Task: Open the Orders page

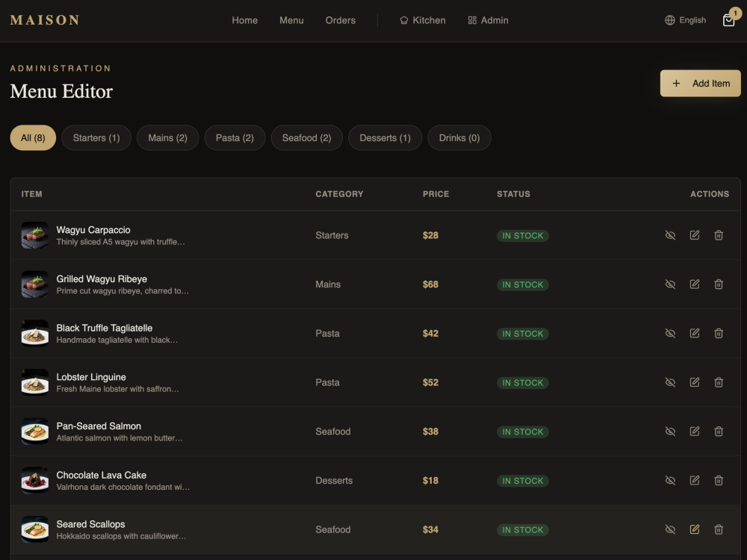Action: pyautogui.click(x=340, y=20)
